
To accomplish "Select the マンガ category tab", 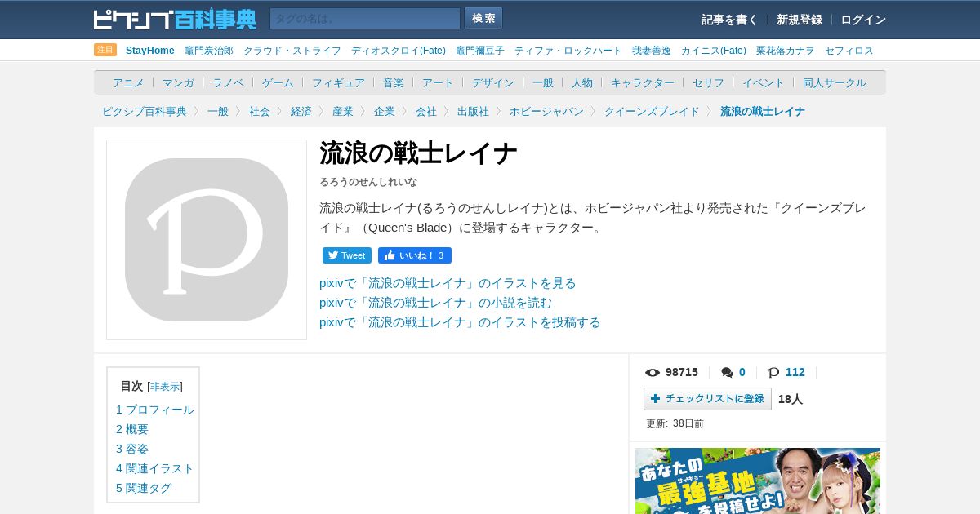I will point(178,82).
